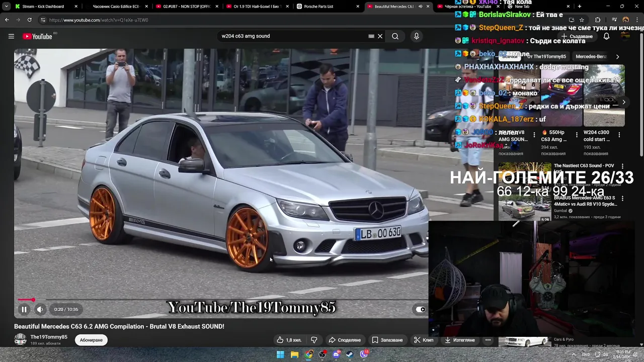The height and width of the screenshot is (362, 644).
Task: Bookmark this page with the star
Action: 582,20
